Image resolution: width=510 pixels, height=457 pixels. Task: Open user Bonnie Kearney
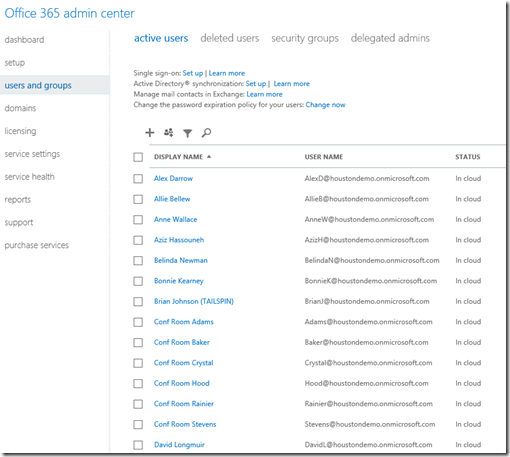tap(179, 281)
